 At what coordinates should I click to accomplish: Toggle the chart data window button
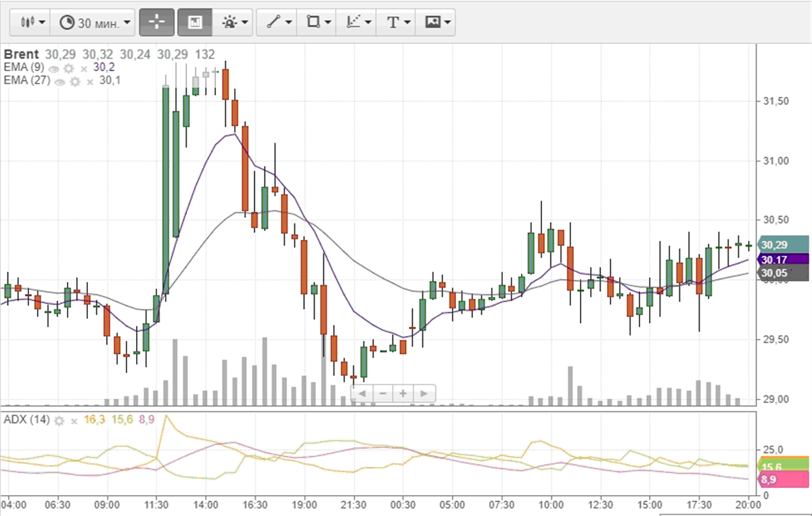click(x=194, y=22)
